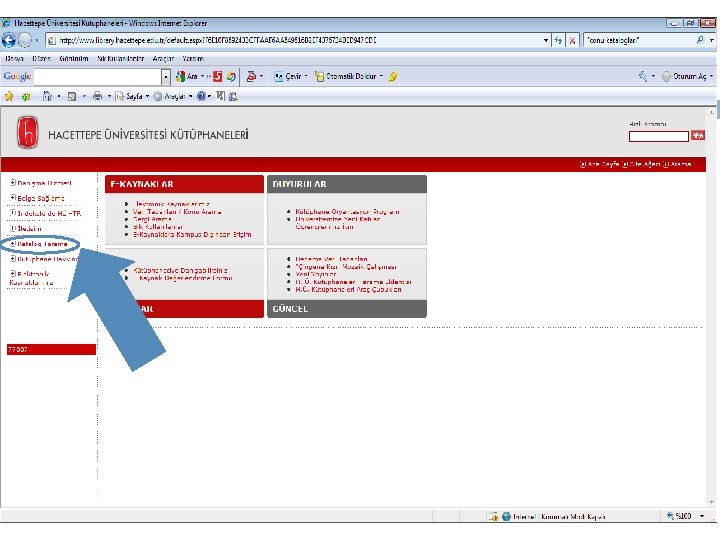Viewport: 720px width, 540px height.
Task: Click the last icon in the command bar
Action: [x=233, y=96]
